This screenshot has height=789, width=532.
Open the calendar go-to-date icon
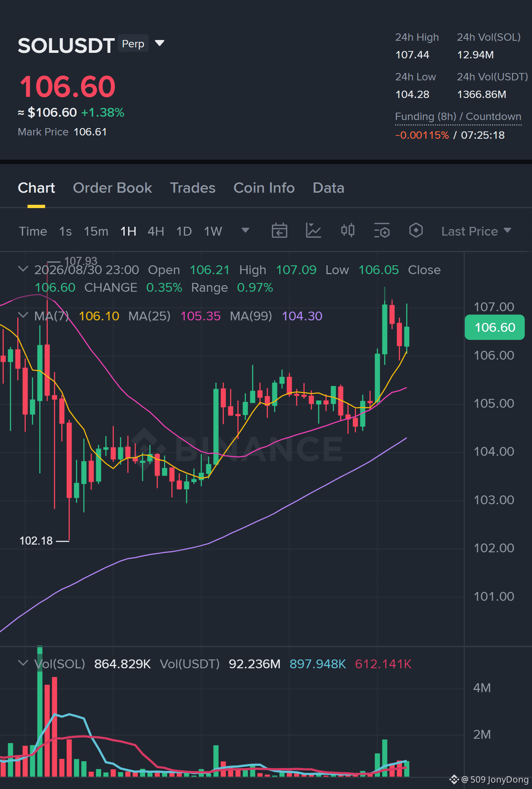coord(279,230)
